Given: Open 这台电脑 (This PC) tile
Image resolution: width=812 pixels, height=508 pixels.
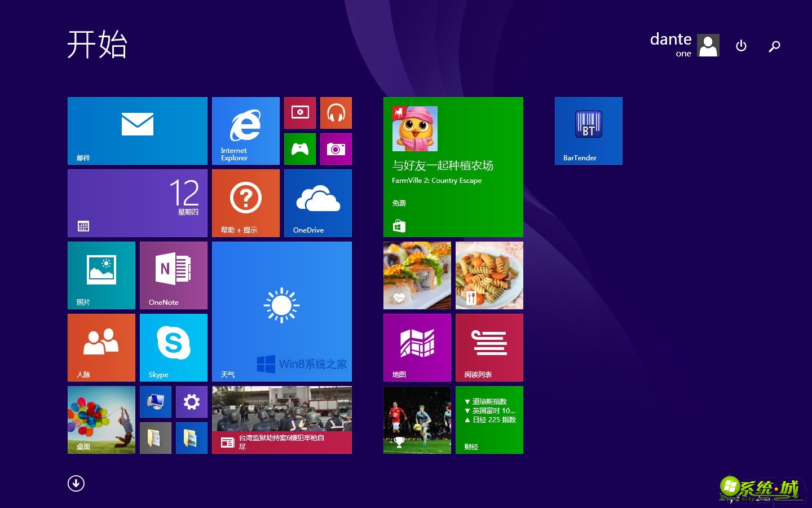Looking at the screenshot, I should [155, 402].
